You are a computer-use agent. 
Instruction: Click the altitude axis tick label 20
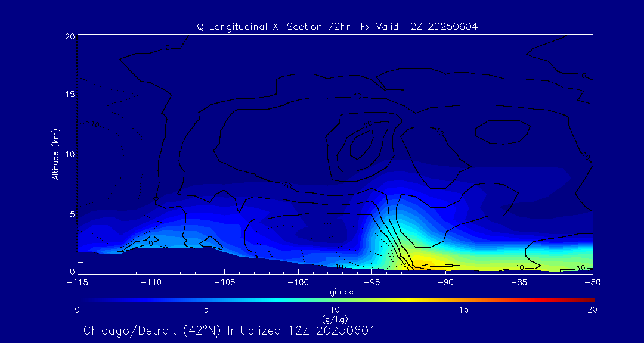pos(70,36)
